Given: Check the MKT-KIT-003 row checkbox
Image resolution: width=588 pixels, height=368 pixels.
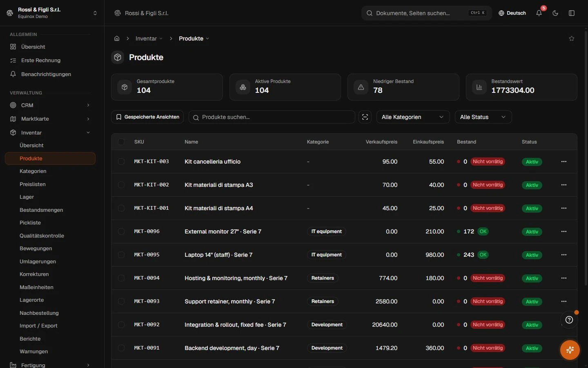Looking at the screenshot, I should [x=121, y=162].
